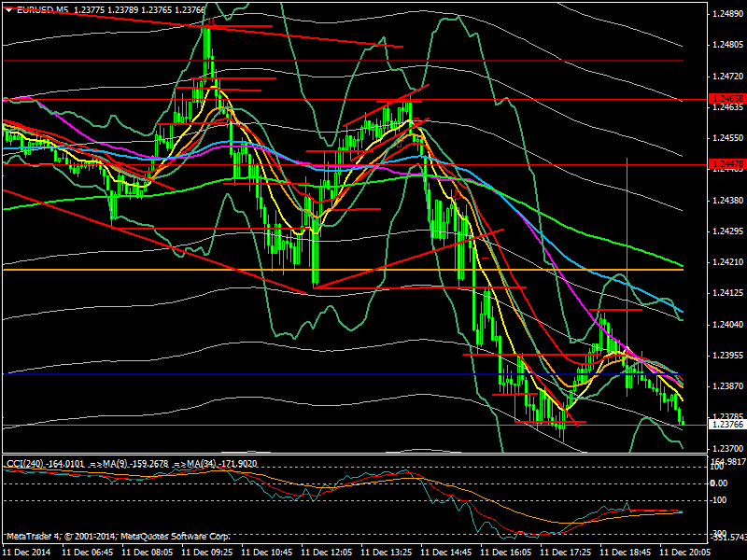Screen dimensions: 747x560
Task: Click price axis label 1.24550
Action: 727,138
